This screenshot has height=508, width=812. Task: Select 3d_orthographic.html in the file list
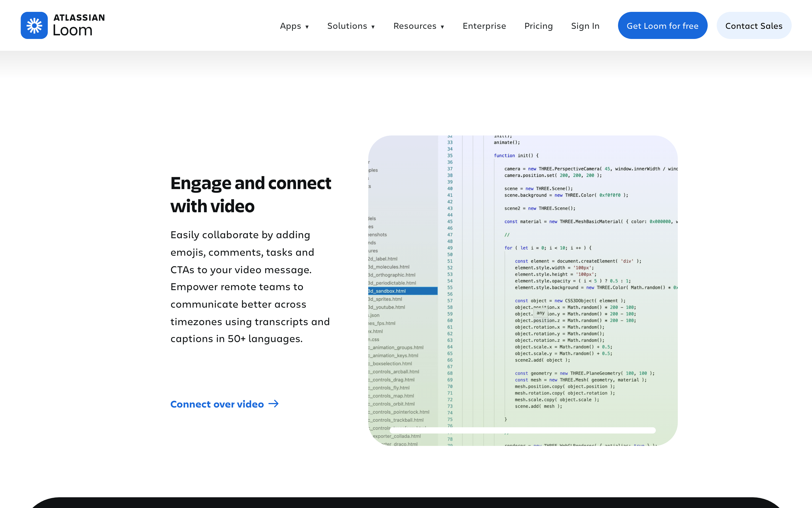click(x=392, y=275)
